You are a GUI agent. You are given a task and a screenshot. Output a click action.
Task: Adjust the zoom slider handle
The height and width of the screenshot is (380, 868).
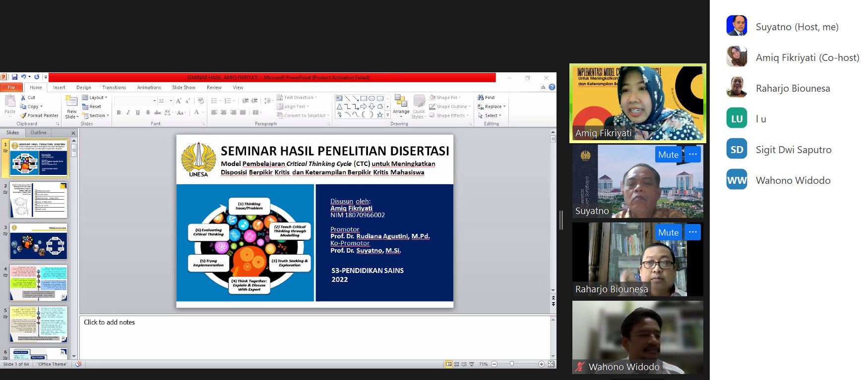point(512,364)
